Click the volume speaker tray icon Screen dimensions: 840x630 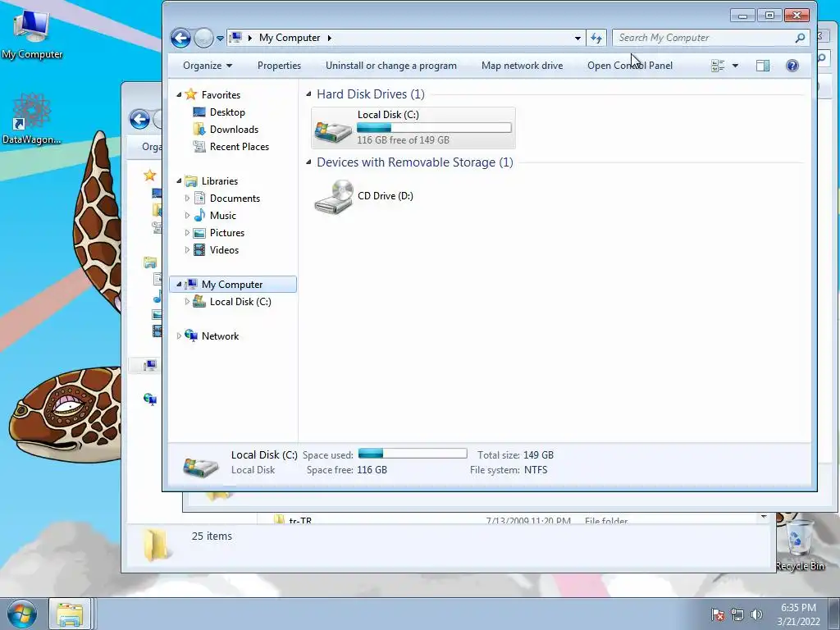coord(756,614)
